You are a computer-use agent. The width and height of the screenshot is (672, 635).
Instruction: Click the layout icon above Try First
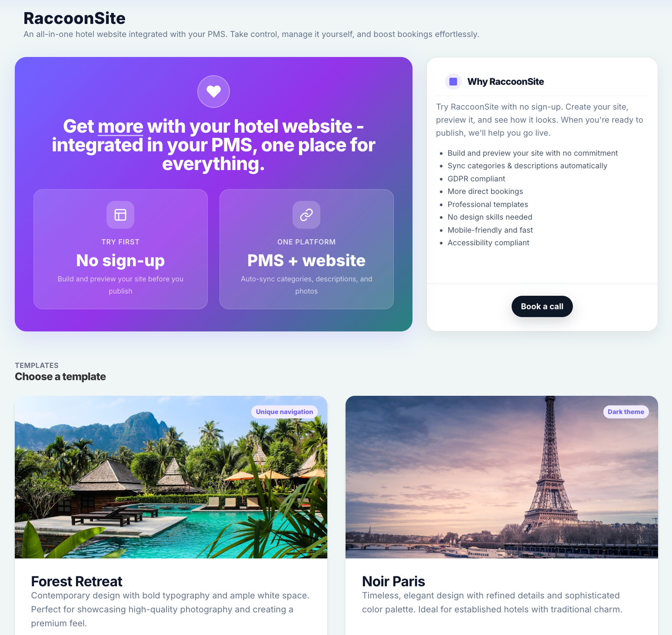click(x=120, y=215)
